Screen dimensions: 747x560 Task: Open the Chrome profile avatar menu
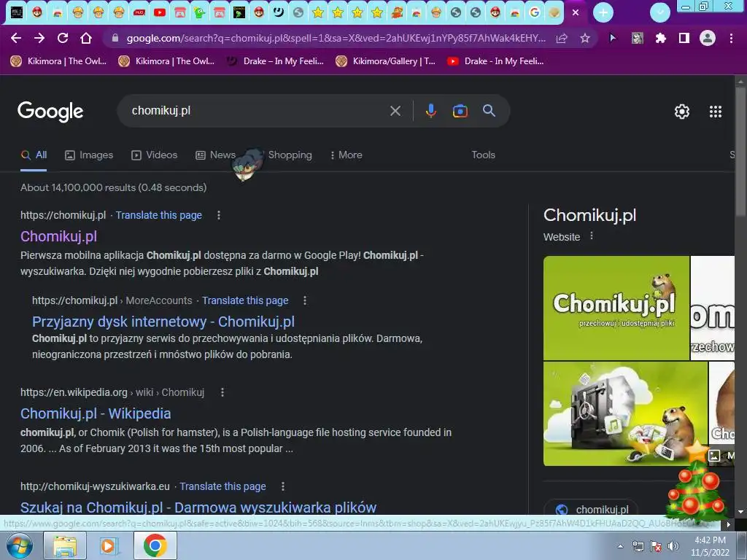point(708,38)
